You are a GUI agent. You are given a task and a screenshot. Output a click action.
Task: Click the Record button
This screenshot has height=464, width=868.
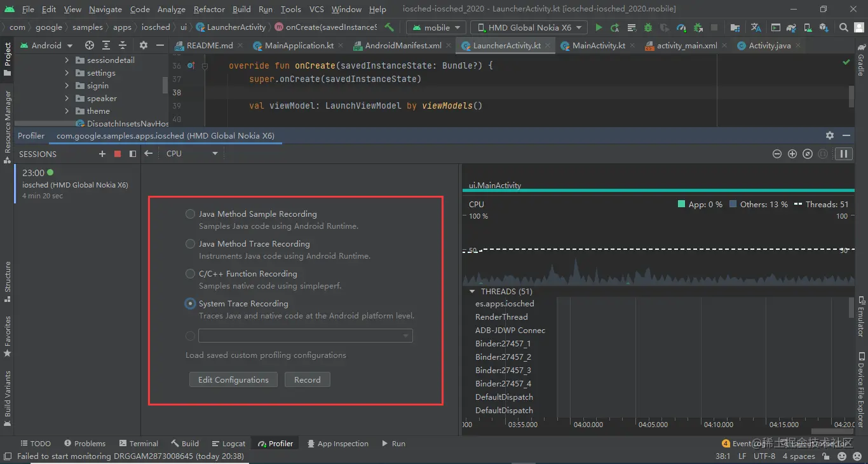[x=308, y=379]
